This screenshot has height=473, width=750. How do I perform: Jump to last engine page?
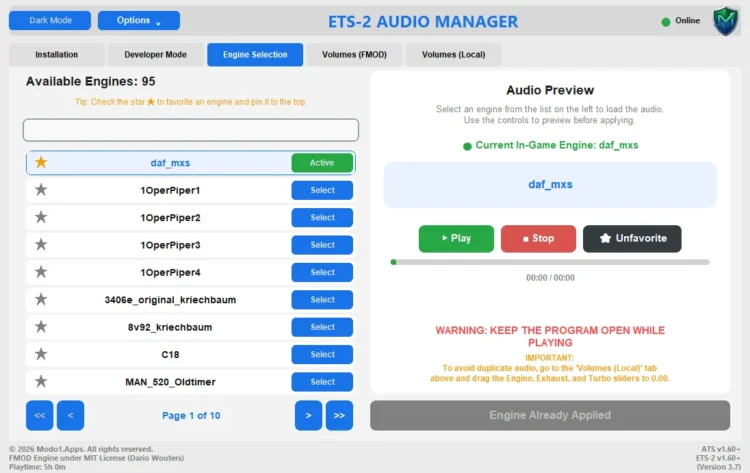(x=339, y=415)
